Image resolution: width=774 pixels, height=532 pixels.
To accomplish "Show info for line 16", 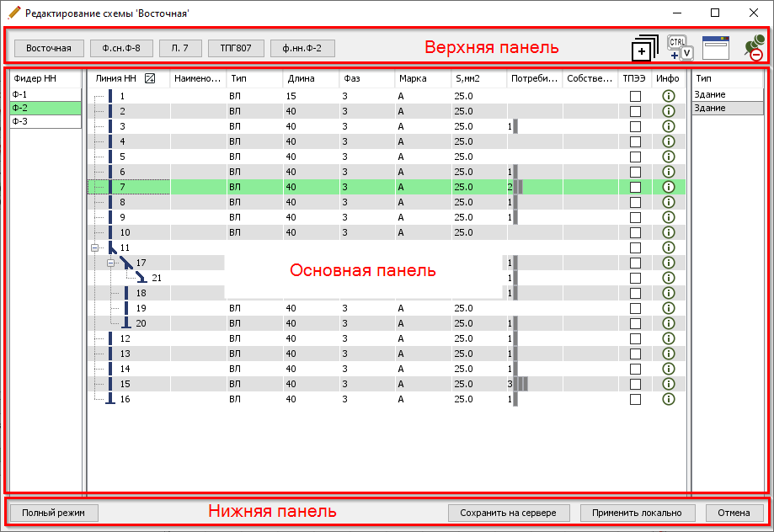I will click(x=669, y=399).
